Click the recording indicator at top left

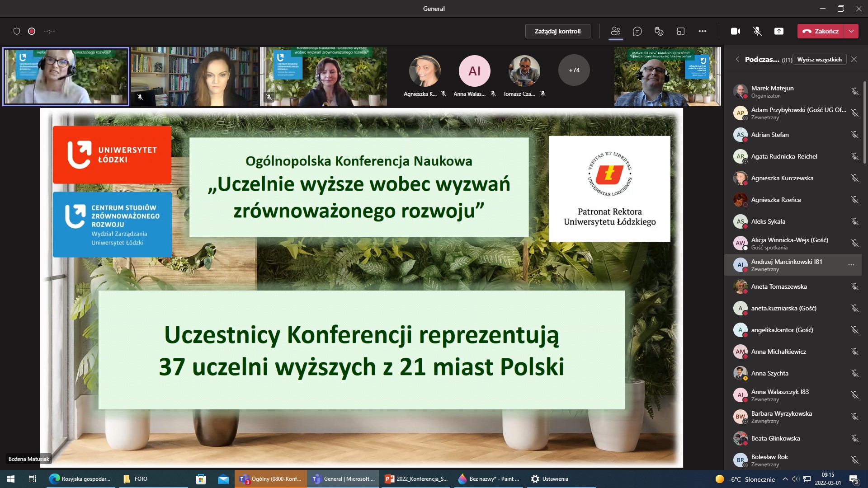click(x=31, y=31)
